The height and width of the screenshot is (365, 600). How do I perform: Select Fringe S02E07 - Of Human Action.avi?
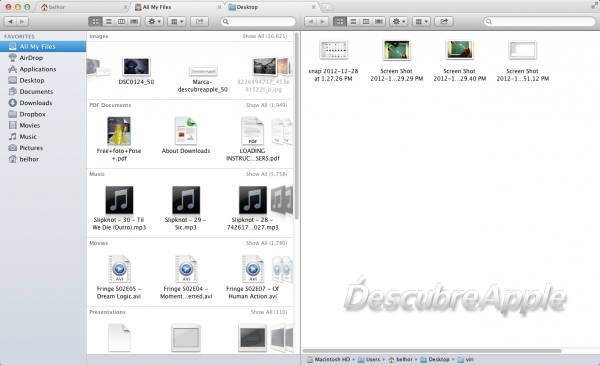pyautogui.click(x=253, y=277)
